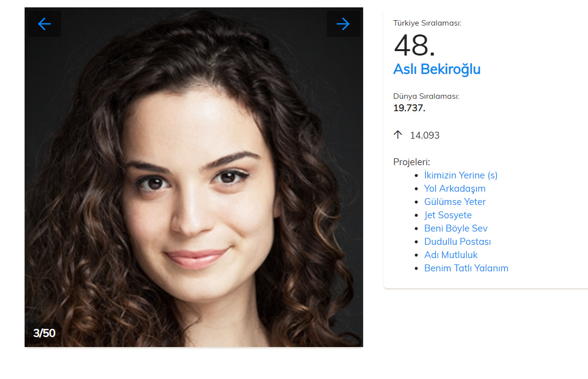This screenshot has width=588, height=379.
Task: Click the 3/50 slide counter
Action: click(x=44, y=333)
